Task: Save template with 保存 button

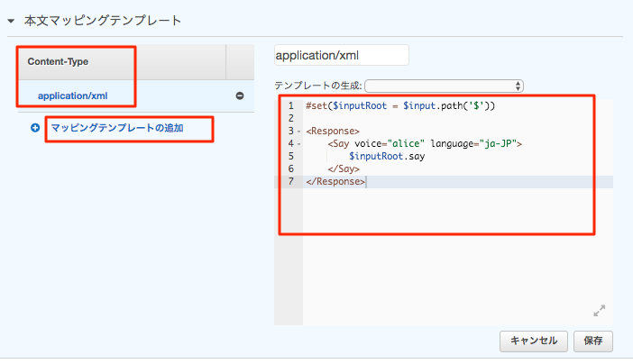Action: tap(593, 341)
